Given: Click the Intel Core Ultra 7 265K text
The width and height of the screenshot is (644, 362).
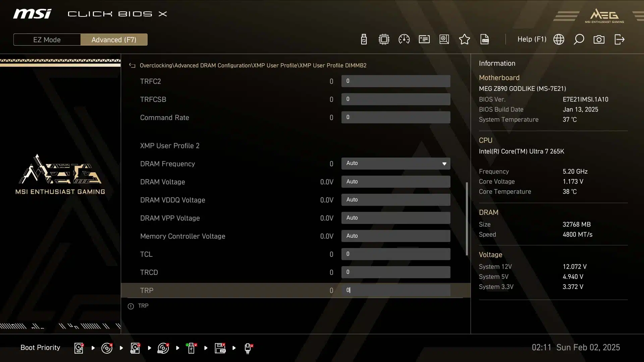Looking at the screenshot, I should pos(521,152).
